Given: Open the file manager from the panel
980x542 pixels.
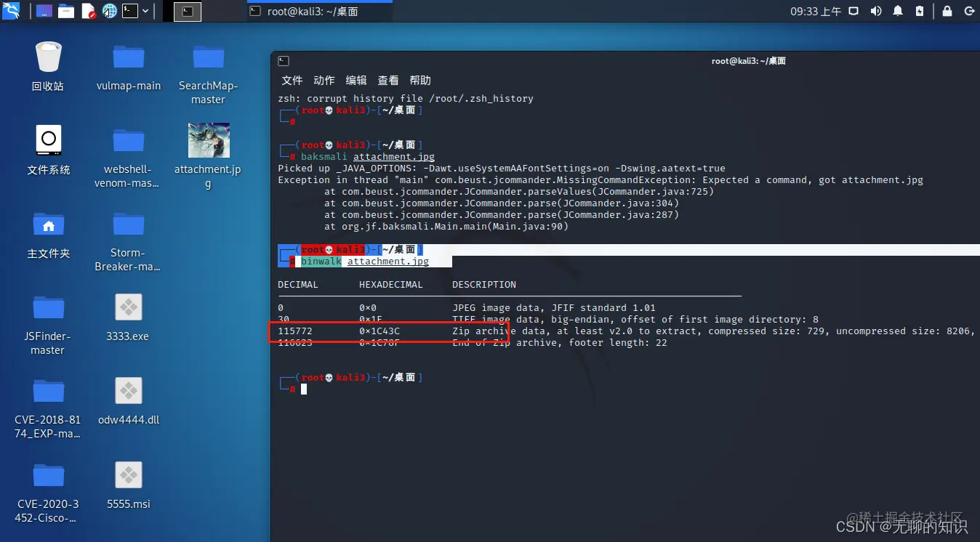Looking at the screenshot, I should [66, 11].
